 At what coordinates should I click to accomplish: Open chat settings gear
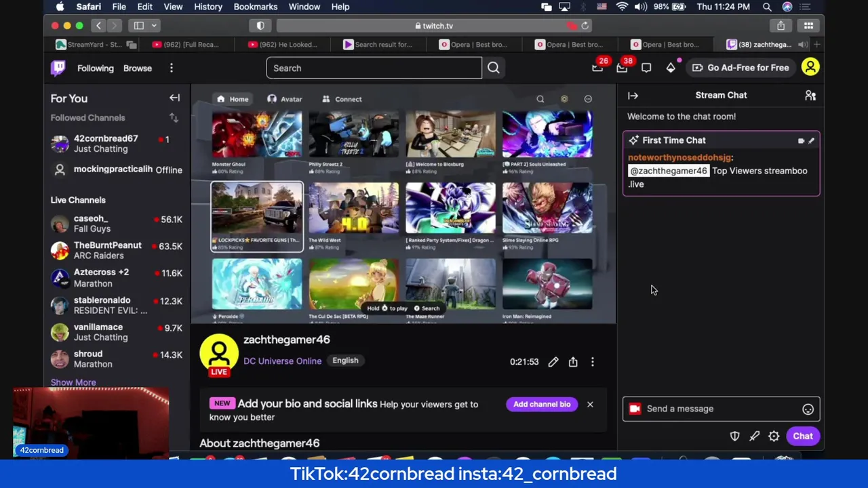pos(774,436)
